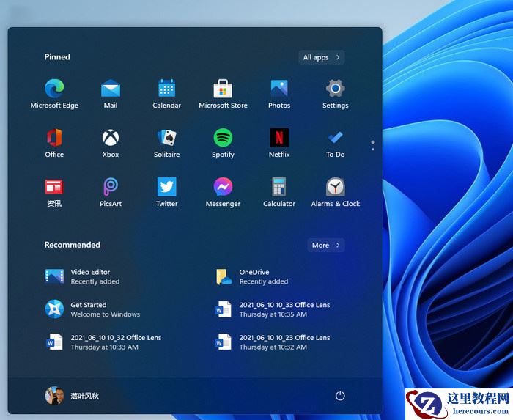Screen dimensions: 513x420
Task: Open Get Started welcome app
Action: (x=92, y=309)
